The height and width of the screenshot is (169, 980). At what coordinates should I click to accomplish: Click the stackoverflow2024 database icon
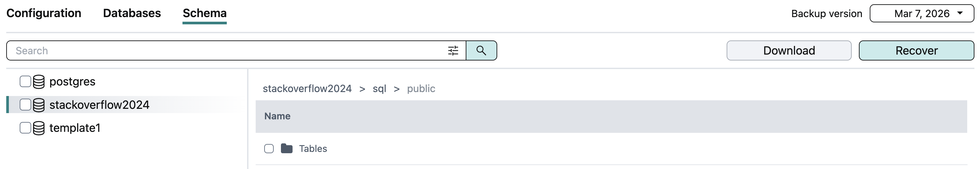point(39,105)
